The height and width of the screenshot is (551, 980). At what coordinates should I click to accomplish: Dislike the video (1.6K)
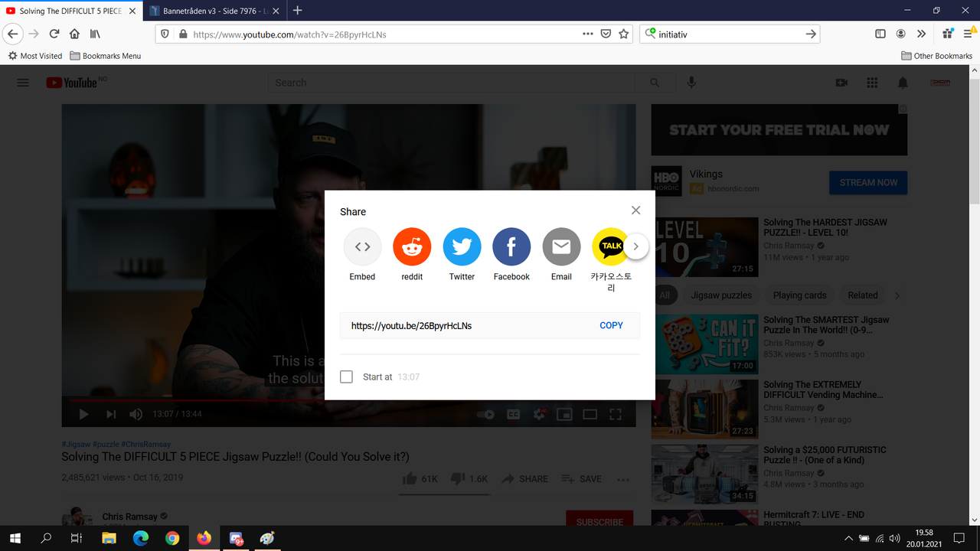pyautogui.click(x=469, y=478)
